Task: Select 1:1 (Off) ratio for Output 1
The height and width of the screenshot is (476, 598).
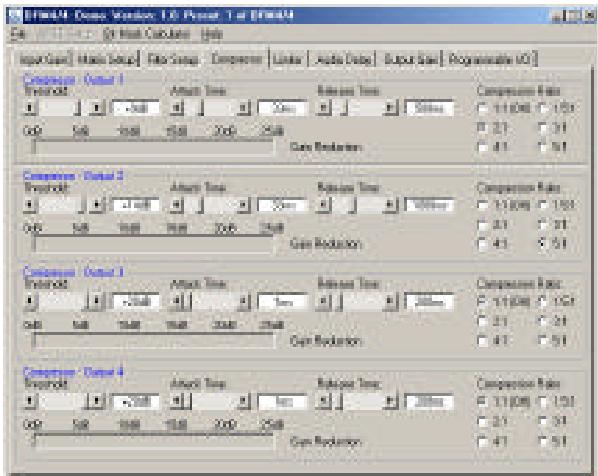Action: pyautogui.click(x=483, y=108)
